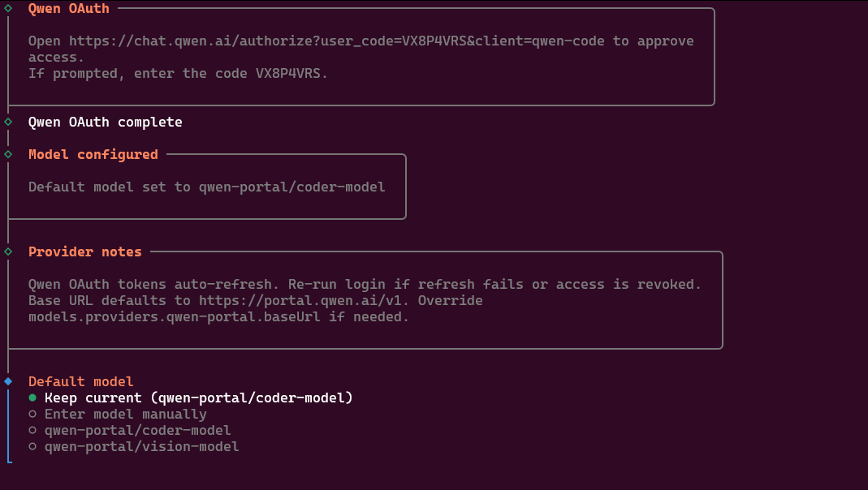This screenshot has height=490, width=868.
Task: Click the diamond marker beside Provider notes
Action: pyautogui.click(x=8, y=251)
